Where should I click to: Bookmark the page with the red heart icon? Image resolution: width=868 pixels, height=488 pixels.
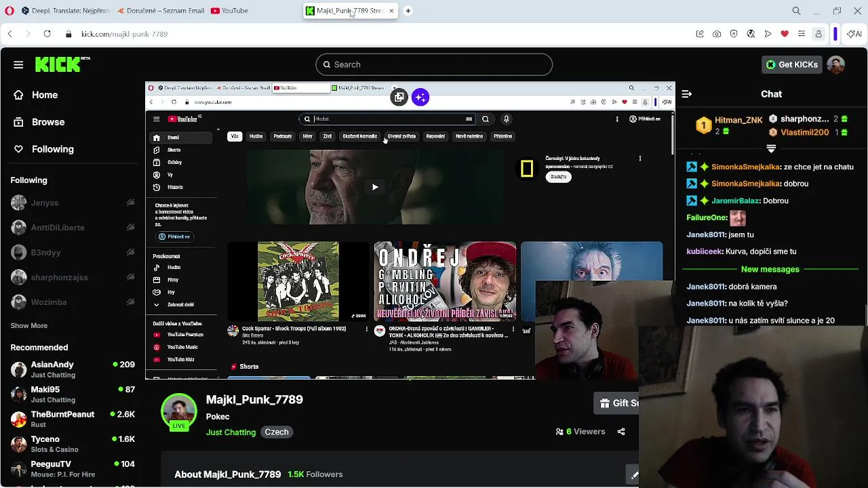785,34
